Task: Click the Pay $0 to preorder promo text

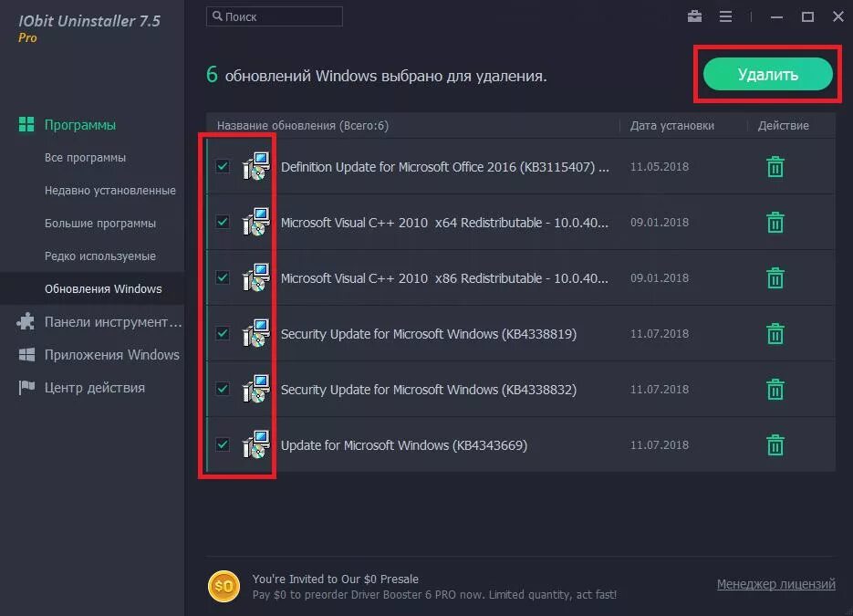Action: [434, 595]
